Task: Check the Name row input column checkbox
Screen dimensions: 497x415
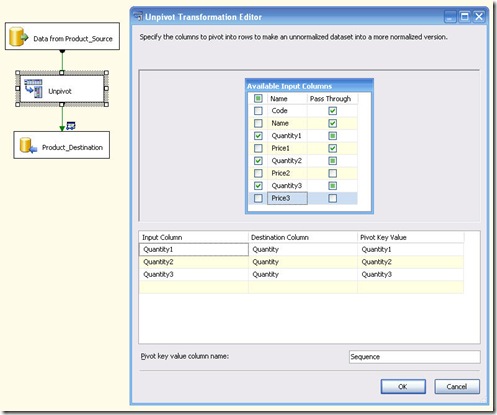Action: pos(258,123)
